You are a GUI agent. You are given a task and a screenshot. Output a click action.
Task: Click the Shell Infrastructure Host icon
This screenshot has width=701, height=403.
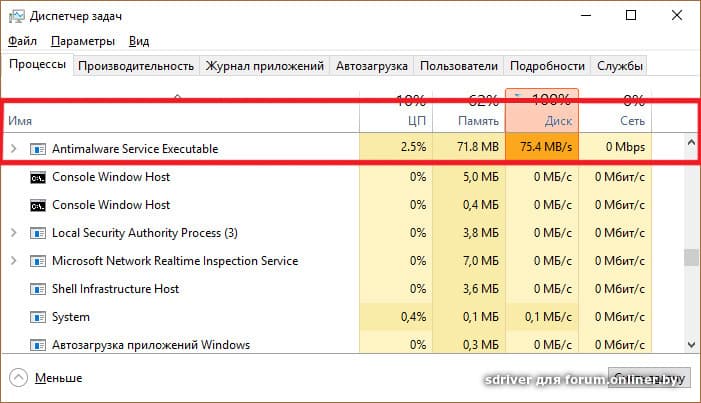coord(38,289)
